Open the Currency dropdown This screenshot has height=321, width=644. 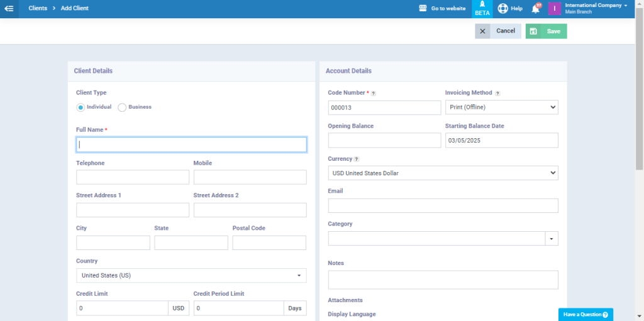(443, 173)
